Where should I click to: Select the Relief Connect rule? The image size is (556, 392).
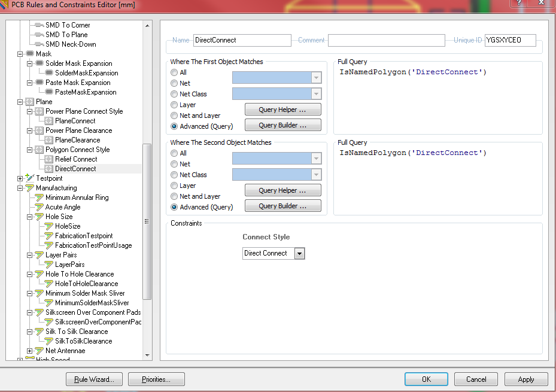click(x=76, y=159)
